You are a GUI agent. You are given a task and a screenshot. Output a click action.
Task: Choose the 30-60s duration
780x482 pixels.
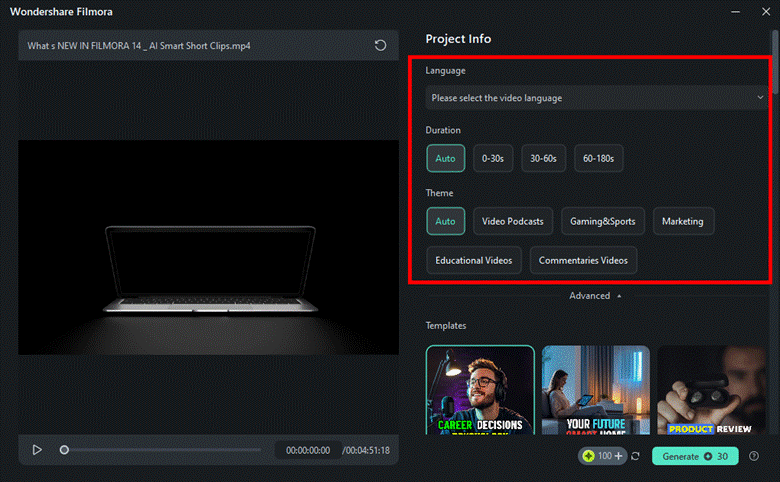pos(543,158)
